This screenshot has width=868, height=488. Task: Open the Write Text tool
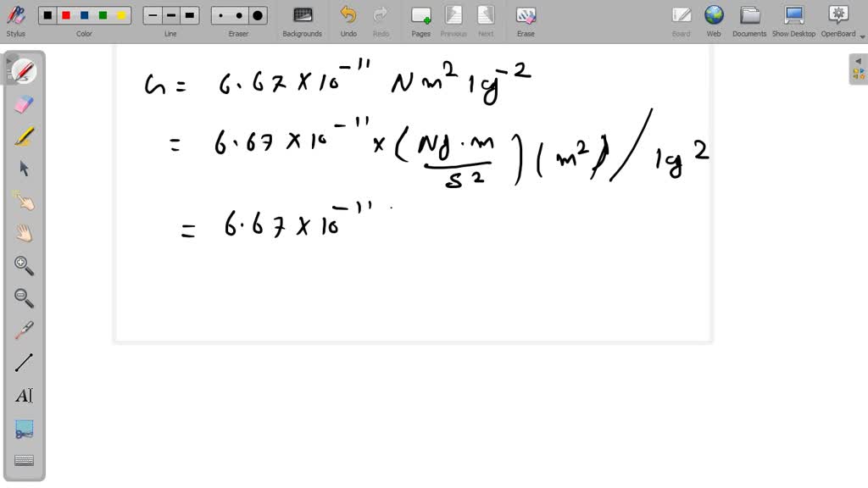coord(23,395)
